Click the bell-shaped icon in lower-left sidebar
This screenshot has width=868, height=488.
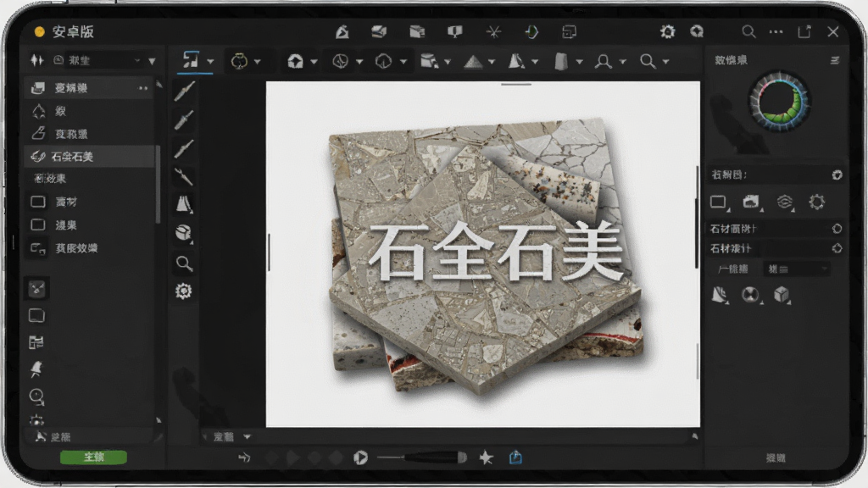click(x=36, y=369)
